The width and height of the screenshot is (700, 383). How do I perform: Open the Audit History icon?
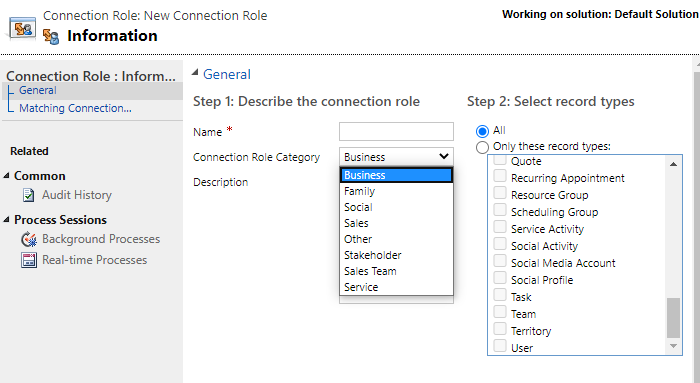coord(29,195)
